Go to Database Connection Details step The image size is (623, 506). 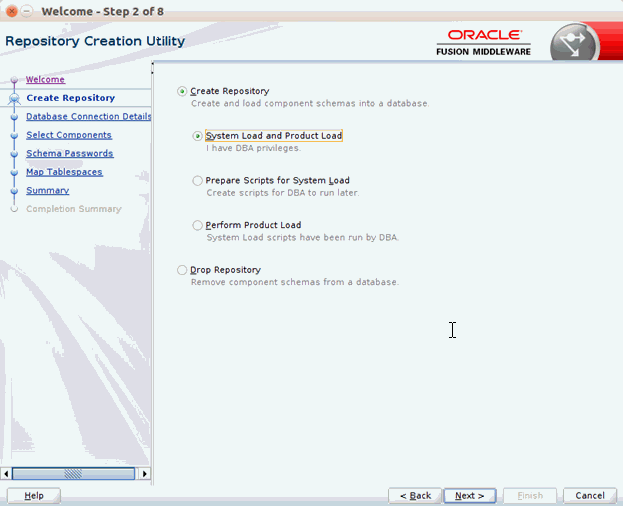[x=89, y=116]
